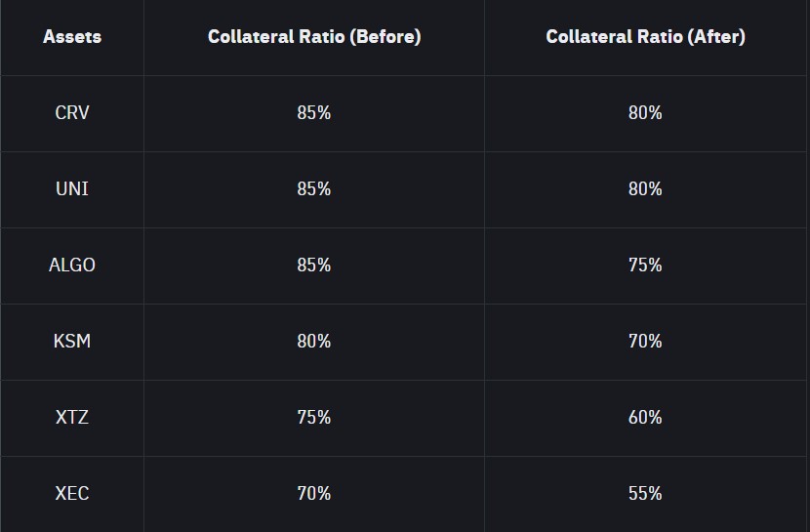
Task: Select KSM's before ratio value 80%
Action: coord(314,342)
